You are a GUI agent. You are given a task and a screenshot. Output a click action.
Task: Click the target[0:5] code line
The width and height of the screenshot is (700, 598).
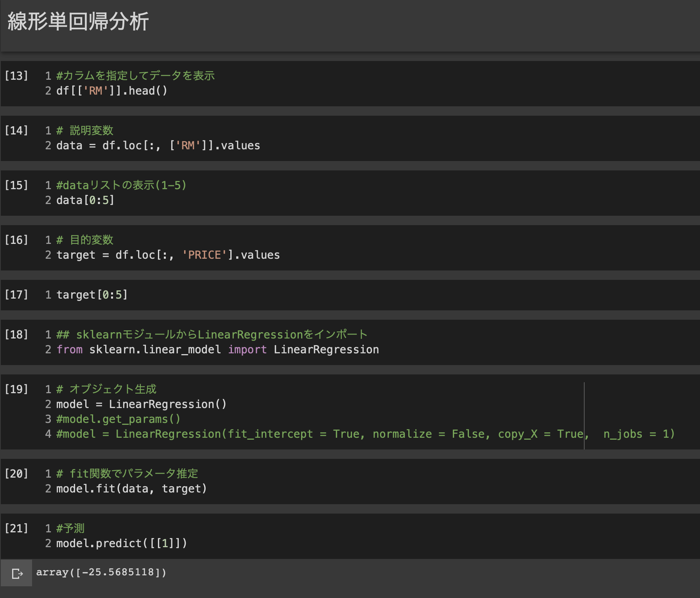[x=92, y=294]
